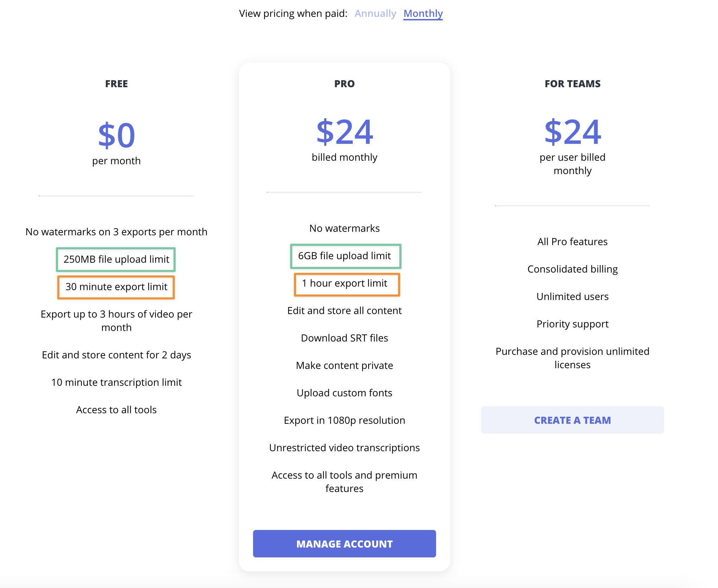This screenshot has height=588, width=718.
Task: Click the For Teams plan heading
Action: coord(572,84)
